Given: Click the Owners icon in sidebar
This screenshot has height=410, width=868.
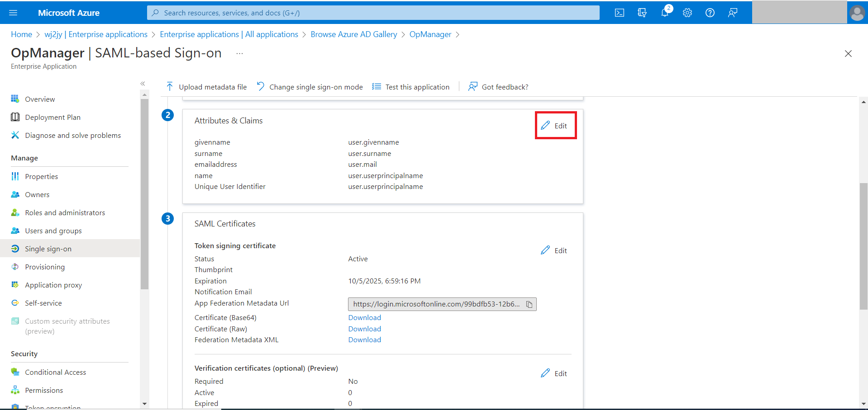Looking at the screenshot, I should pos(15,194).
